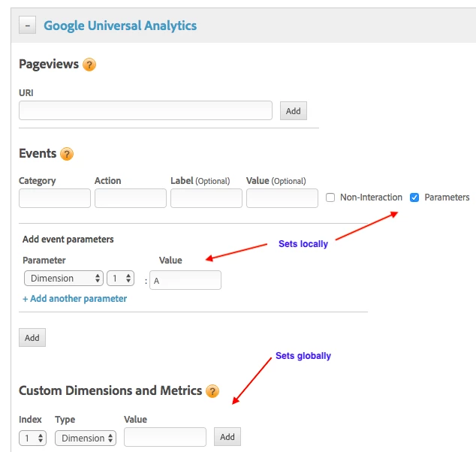Click the event Value (Optional) input field
476x452 pixels.
pyautogui.click(x=282, y=198)
